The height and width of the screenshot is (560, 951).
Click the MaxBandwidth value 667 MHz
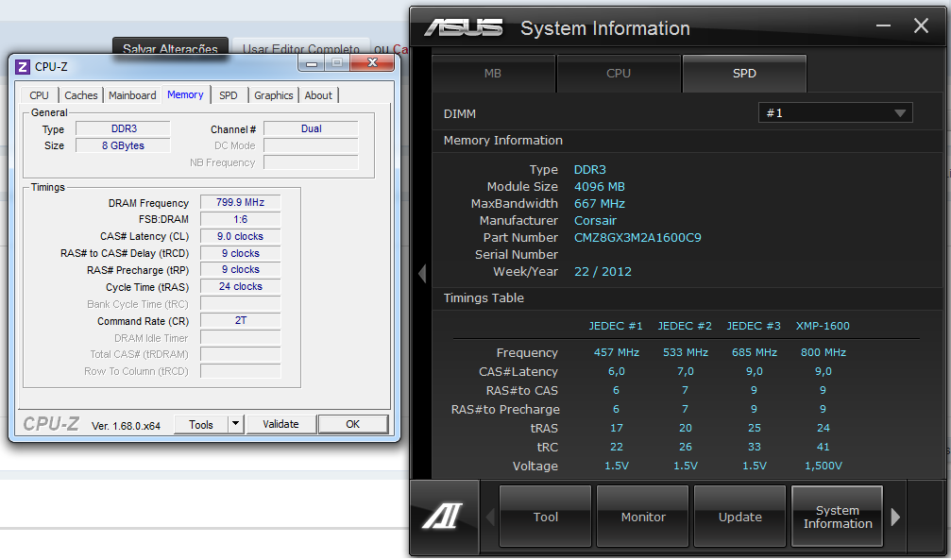(600, 204)
